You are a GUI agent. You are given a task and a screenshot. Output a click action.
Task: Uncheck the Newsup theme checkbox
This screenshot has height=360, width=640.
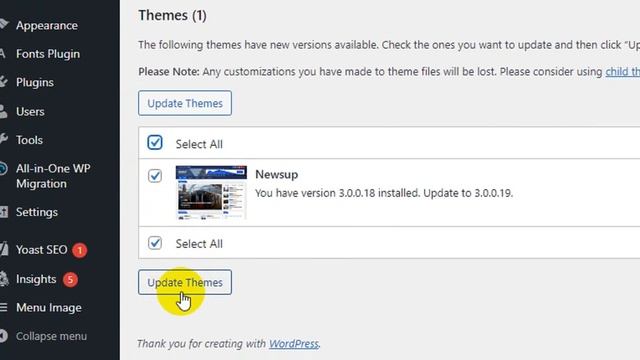coord(155,176)
